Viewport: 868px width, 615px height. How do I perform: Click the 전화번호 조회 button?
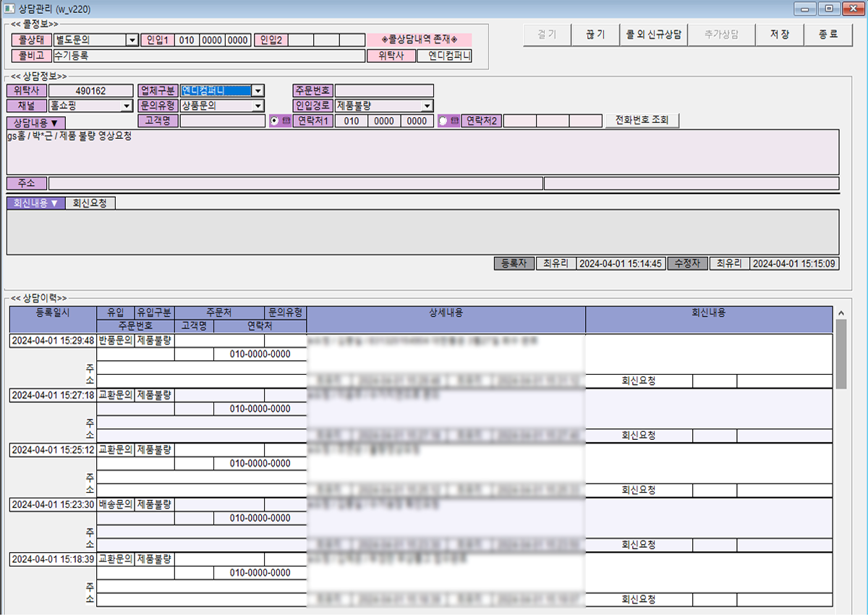coord(643,120)
